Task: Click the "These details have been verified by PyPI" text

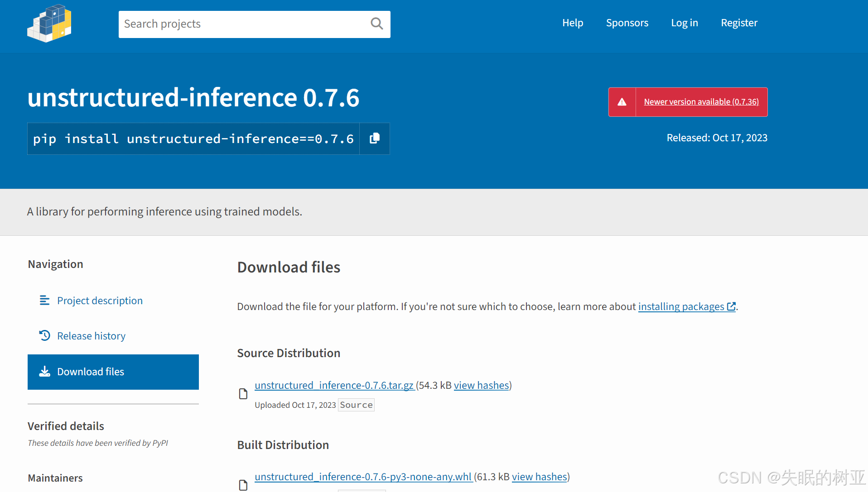Action: point(98,443)
